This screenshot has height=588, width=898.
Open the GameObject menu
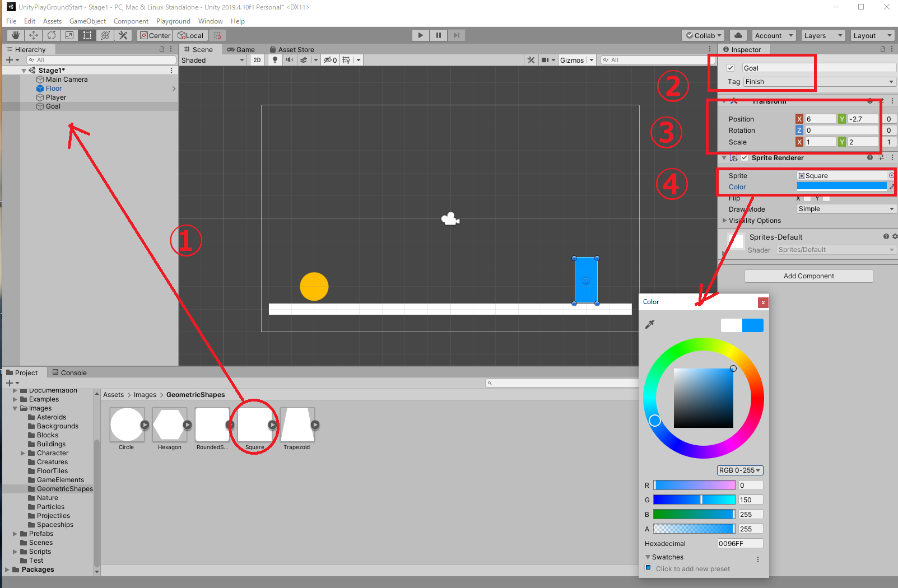point(87,21)
